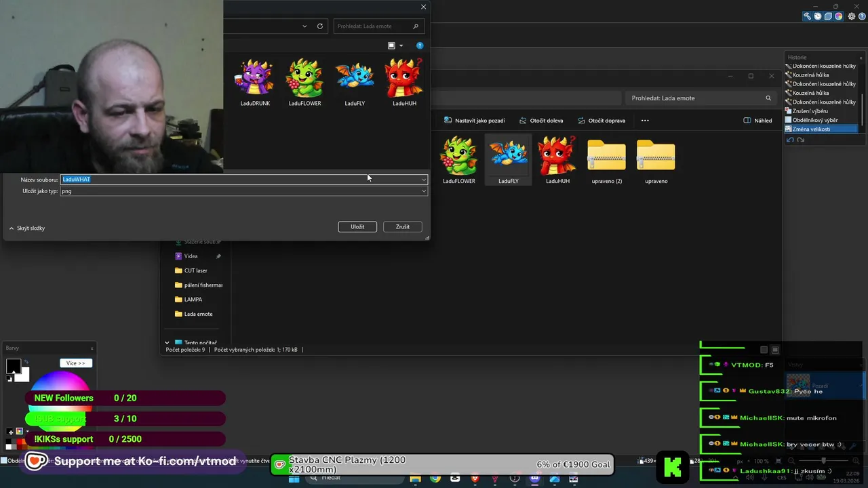Click the Ko-fi cup icon in overlay
This screenshot has width=868, height=488.
click(x=37, y=462)
